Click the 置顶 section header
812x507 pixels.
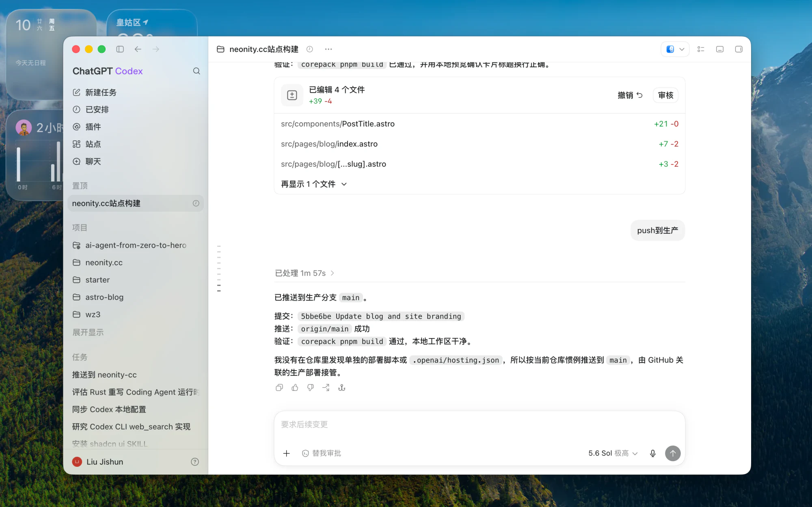click(x=80, y=186)
